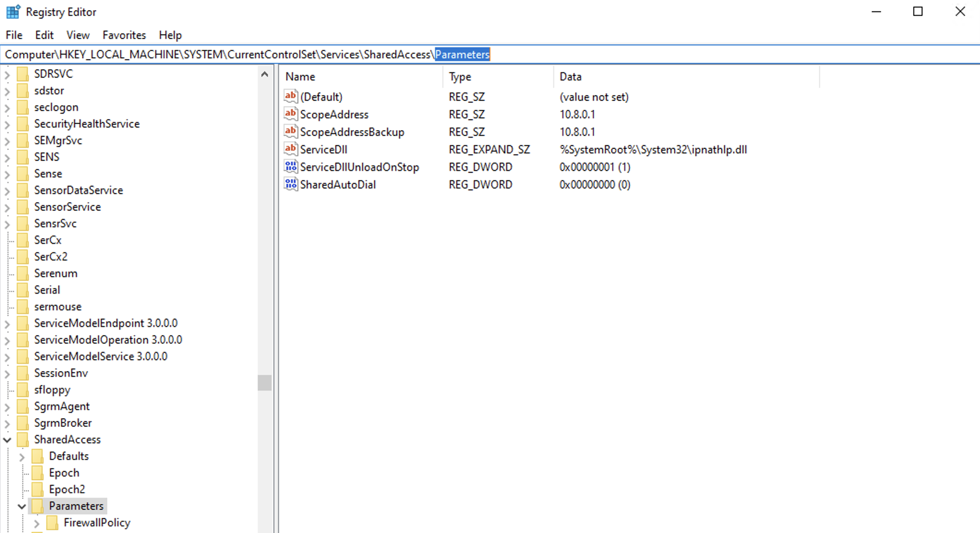Expand the SgrmAgent key
Viewport: 980px width, 533px height.
pos(7,407)
